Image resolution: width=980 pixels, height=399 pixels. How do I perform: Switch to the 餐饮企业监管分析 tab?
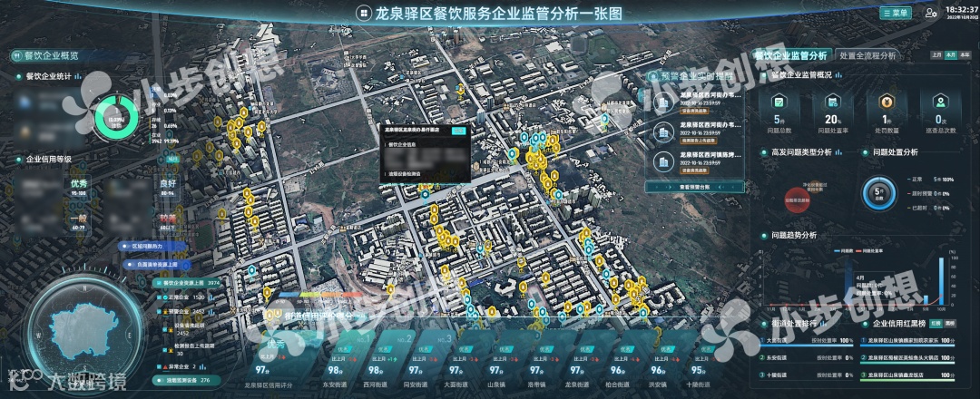pos(791,55)
